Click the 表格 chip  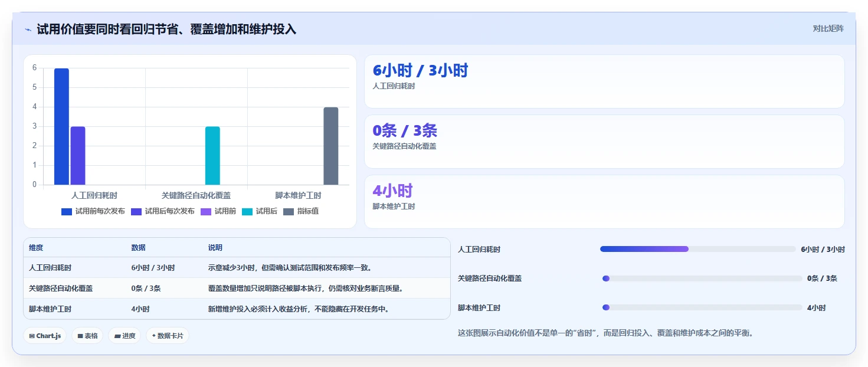[x=88, y=336]
